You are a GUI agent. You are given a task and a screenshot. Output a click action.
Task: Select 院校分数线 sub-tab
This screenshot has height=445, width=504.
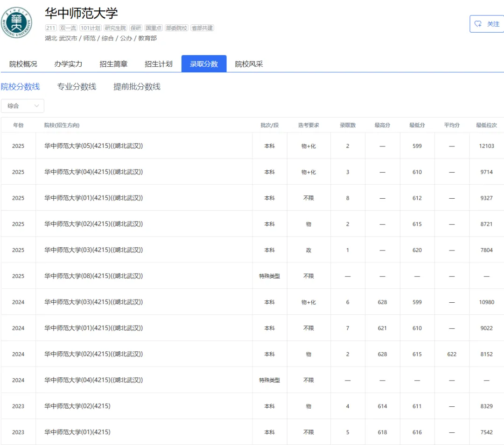20,87
